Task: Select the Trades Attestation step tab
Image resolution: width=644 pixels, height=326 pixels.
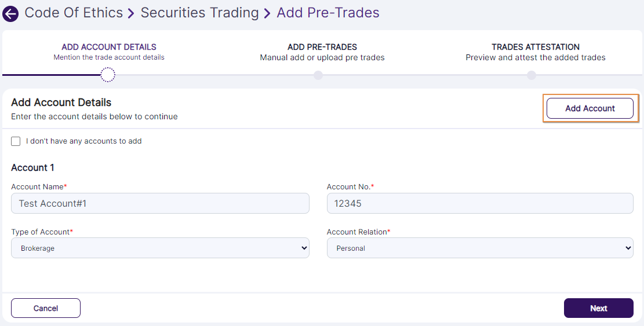Action: click(536, 52)
